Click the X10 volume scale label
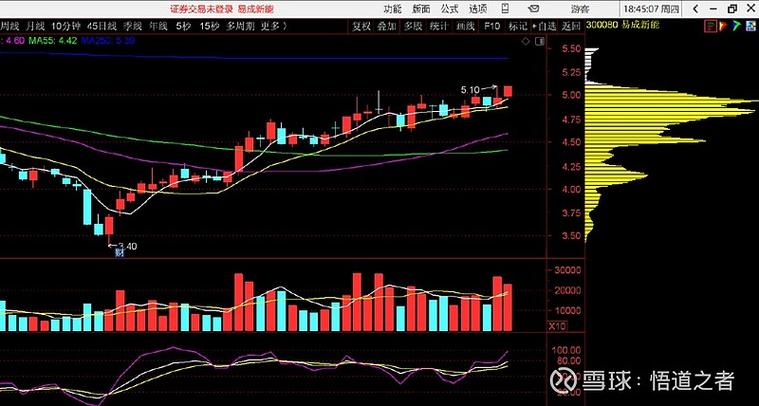The image size is (759, 406). point(557,326)
